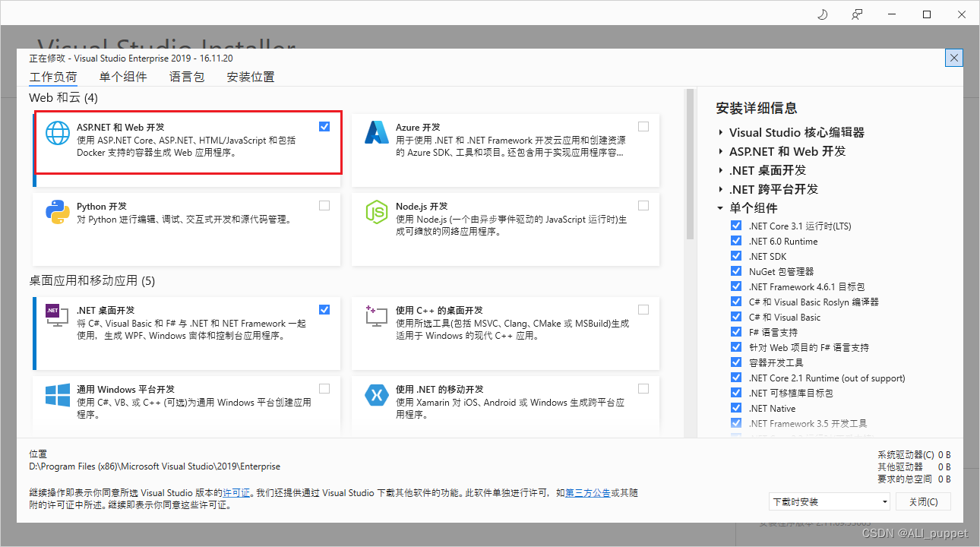The image size is (980, 547).
Task: Expand .NET 桌面开发 install details
Action: (x=720, y=170)
